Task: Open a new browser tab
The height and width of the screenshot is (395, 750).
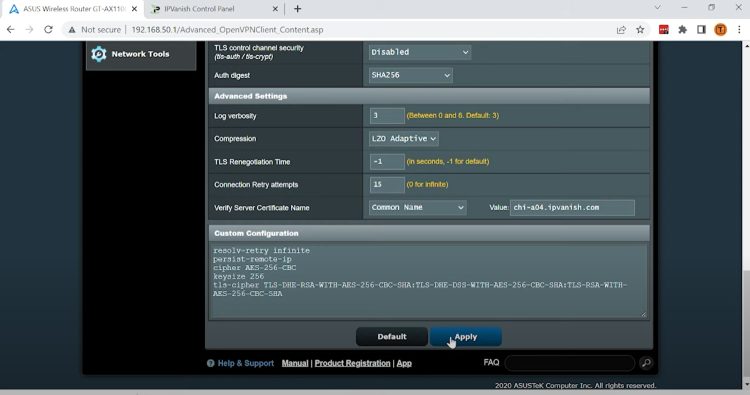Action: 298,9
